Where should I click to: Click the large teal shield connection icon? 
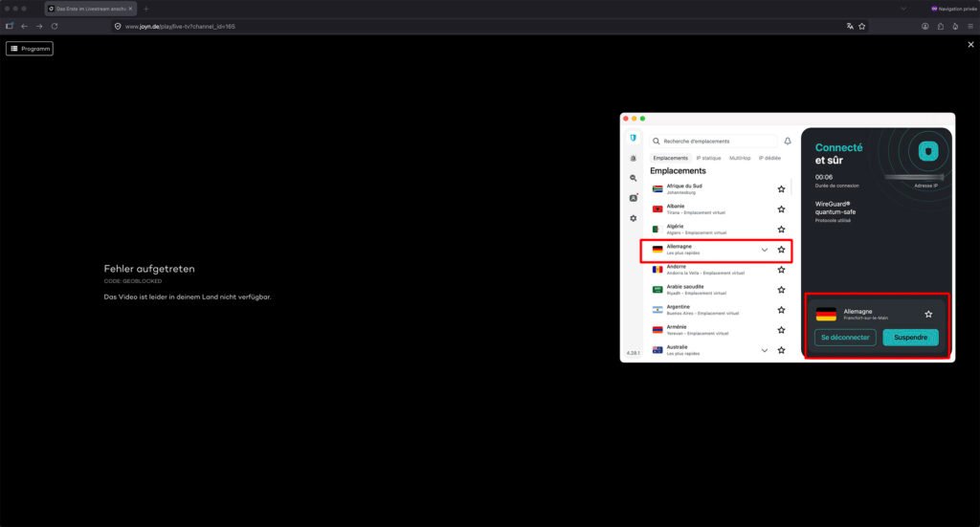[928, 151]
